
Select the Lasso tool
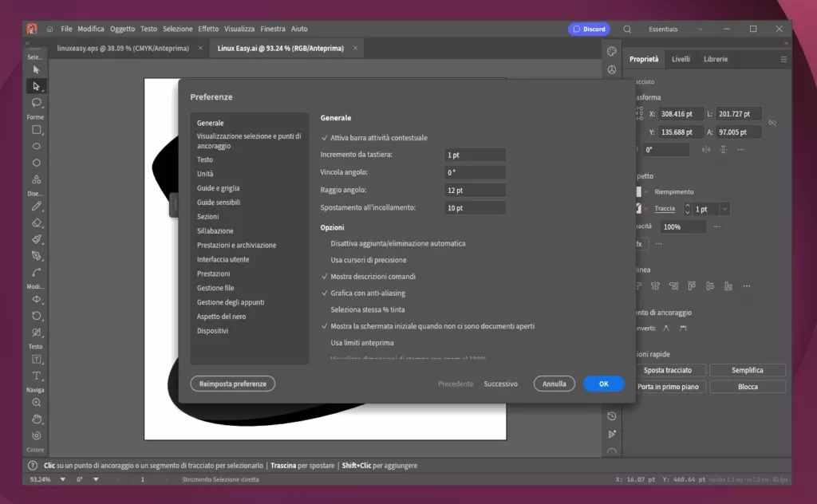tap(36, 103)
